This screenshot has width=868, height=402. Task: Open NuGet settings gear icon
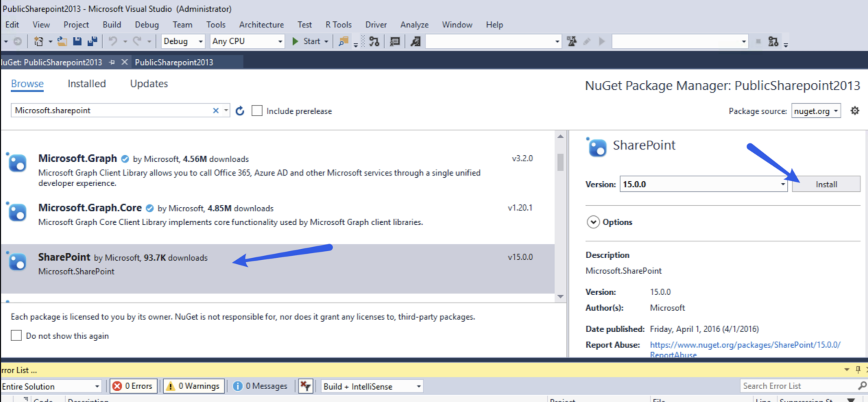point(855,111)
